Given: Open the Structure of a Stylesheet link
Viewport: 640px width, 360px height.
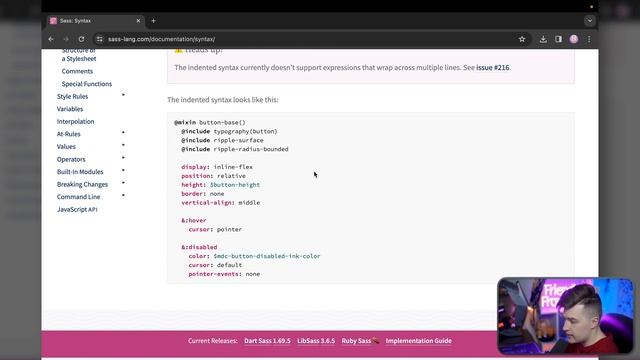Looking at the screenshot, I should [x=79, y=54].
